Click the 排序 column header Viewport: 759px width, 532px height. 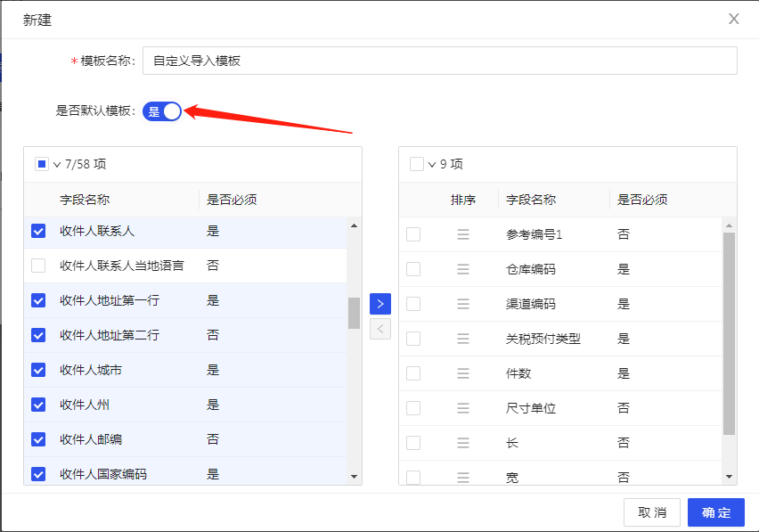(x=463, y=200)
